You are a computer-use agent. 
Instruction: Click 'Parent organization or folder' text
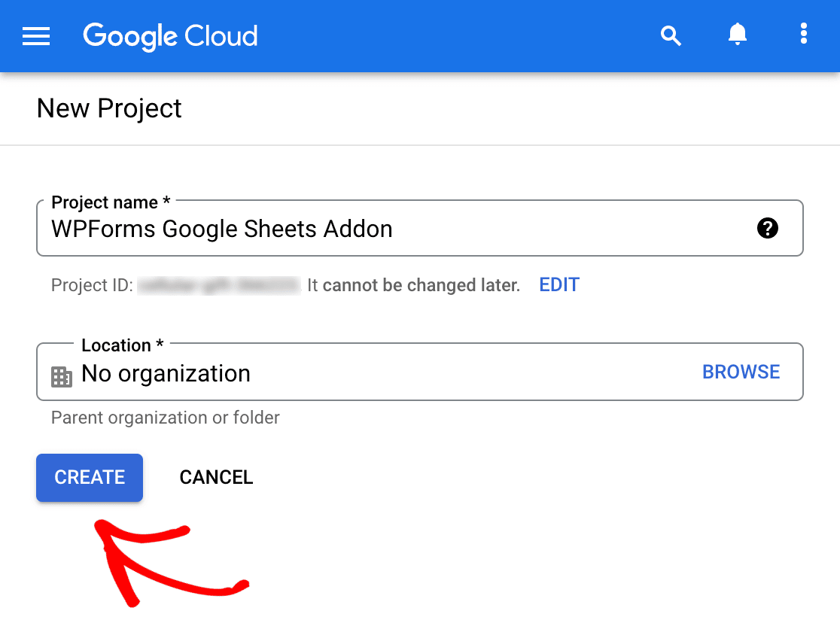pos(165,418)
